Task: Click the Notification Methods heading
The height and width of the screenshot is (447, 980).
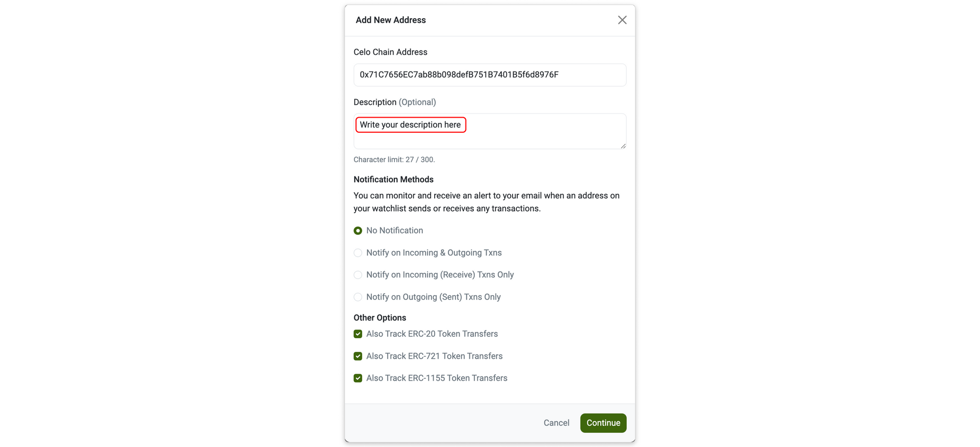Action: (393, 179)
